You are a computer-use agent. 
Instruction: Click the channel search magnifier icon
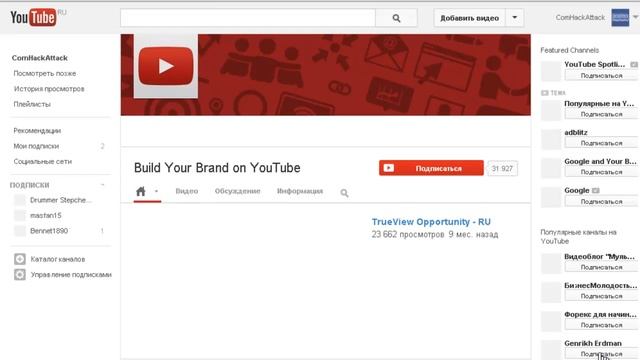[x=344, y=193]
